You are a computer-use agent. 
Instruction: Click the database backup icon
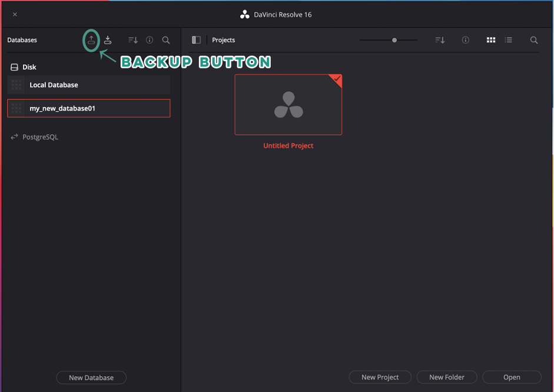pos(91,40)
